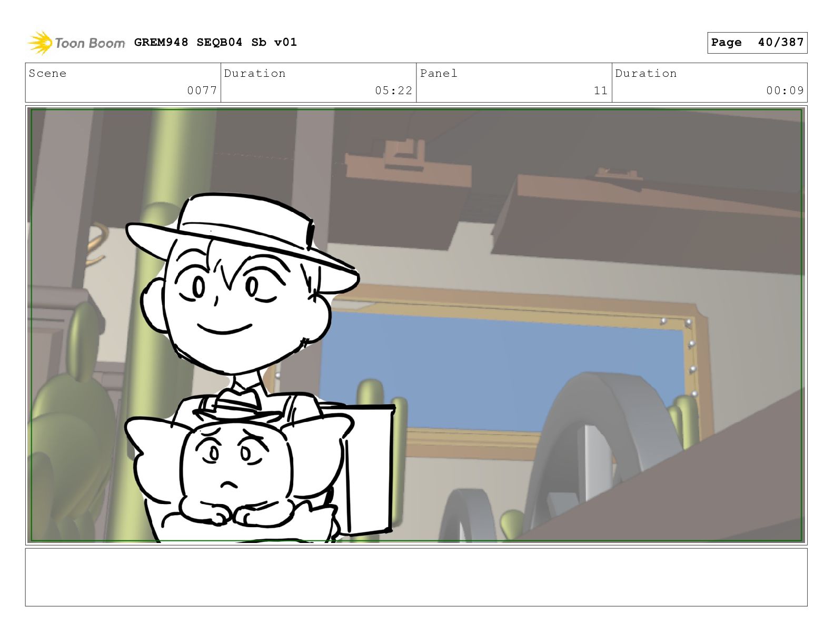Select the Scene label
The height and width of the screenshot is (644, 834).
[x=47, y=73]
